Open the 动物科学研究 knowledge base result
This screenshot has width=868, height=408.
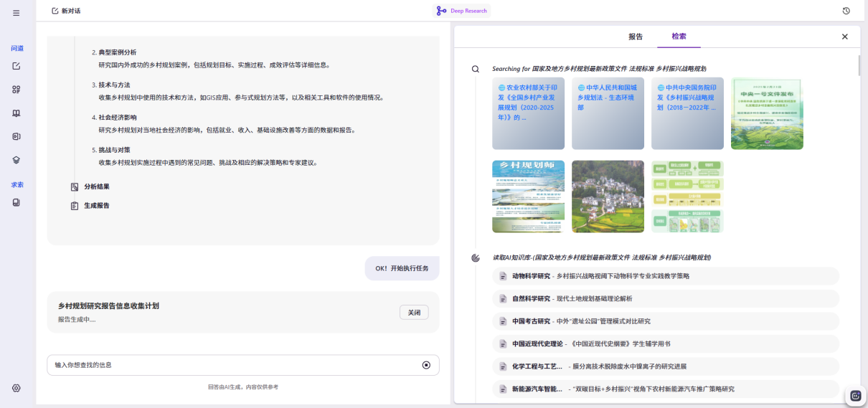[666, 276]
